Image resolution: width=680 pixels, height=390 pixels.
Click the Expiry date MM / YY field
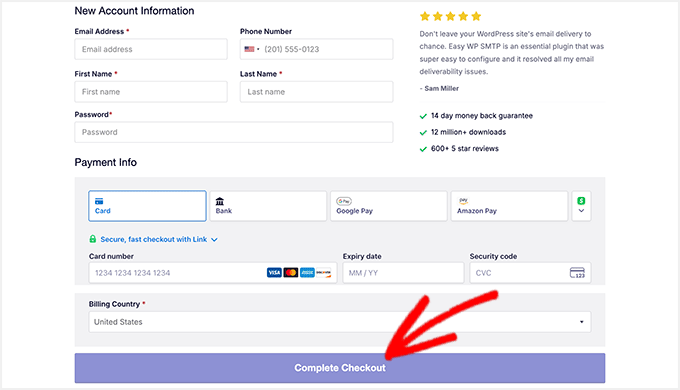coord(403,273)
